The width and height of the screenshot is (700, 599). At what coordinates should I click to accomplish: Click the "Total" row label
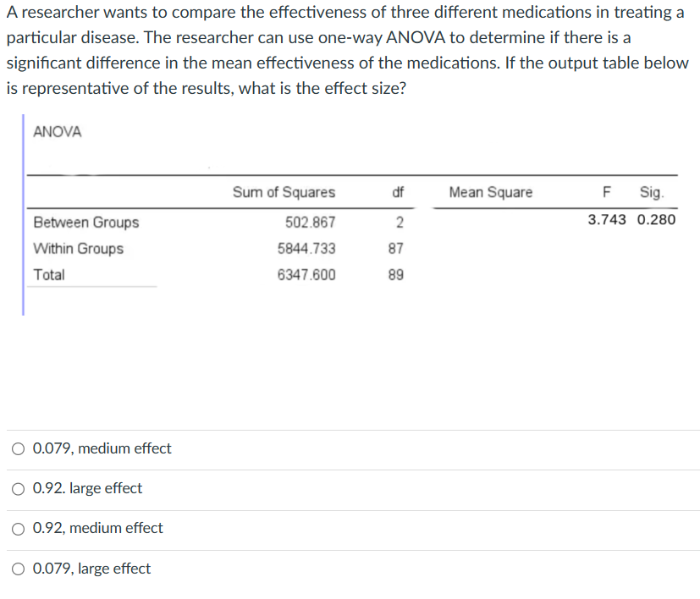[x=50, y=274]
